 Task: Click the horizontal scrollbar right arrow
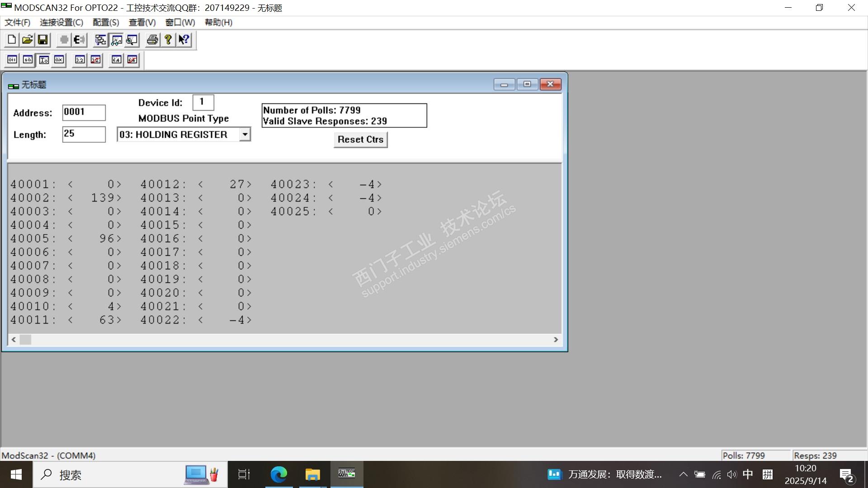point(556,340)
